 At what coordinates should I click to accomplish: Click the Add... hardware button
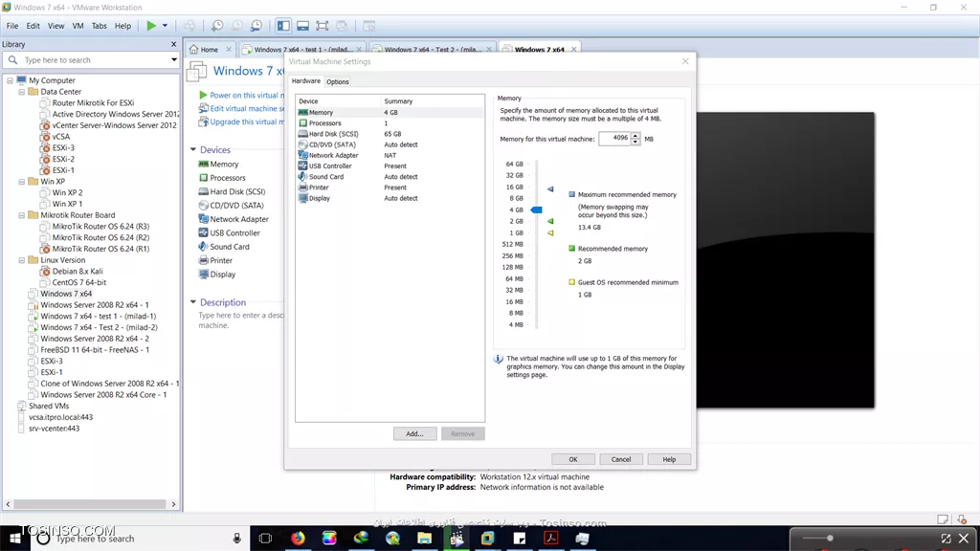coord(414,433)
